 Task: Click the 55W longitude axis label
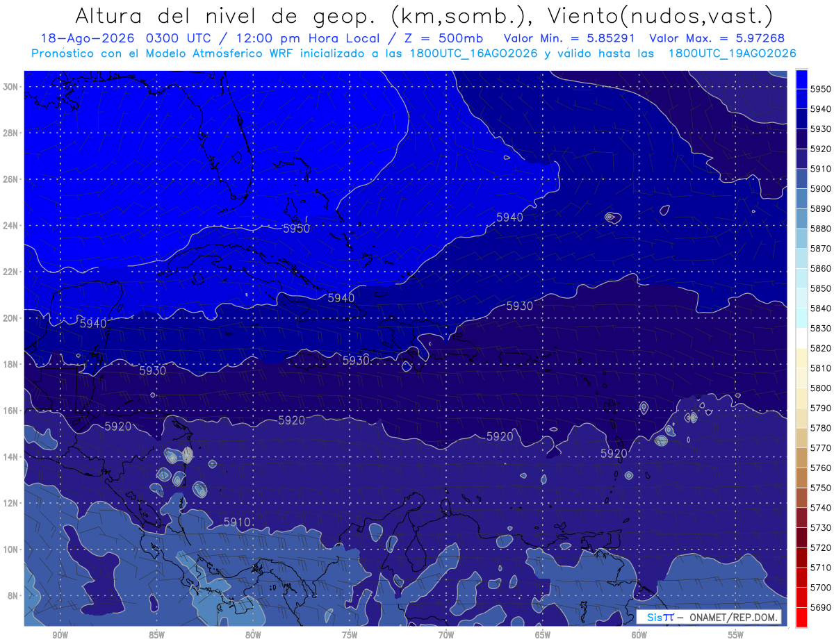pyautogui.click(x=736, y=635)
